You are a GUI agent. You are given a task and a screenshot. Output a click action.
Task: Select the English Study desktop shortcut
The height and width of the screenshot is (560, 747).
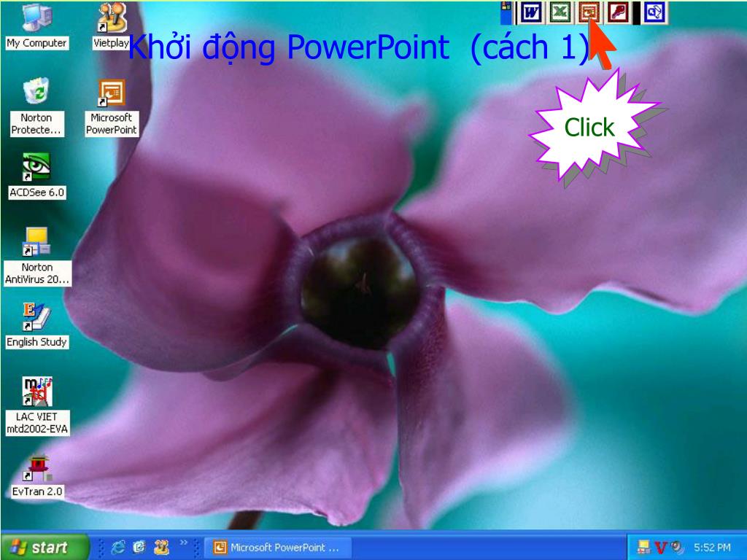point(36,325)
